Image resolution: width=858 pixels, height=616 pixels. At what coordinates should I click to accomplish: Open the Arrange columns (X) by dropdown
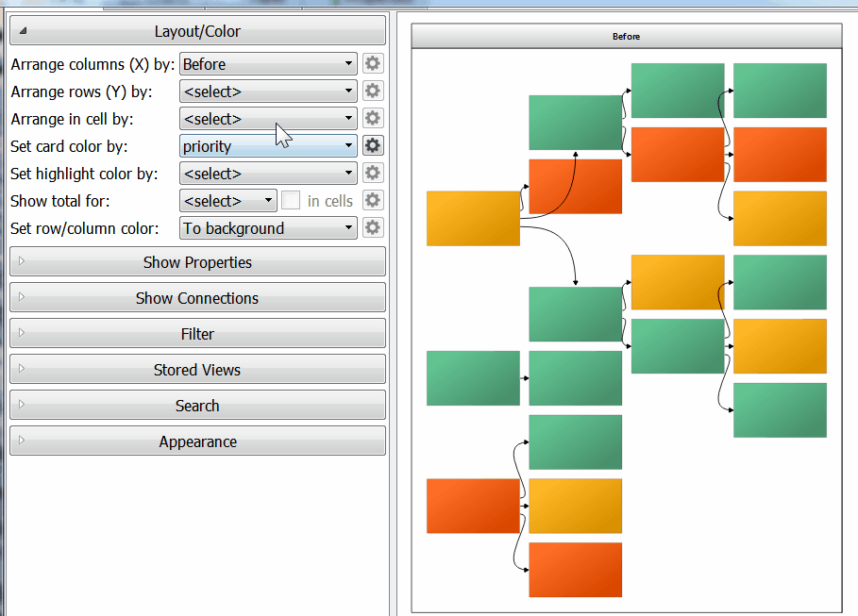click(268, 64)
